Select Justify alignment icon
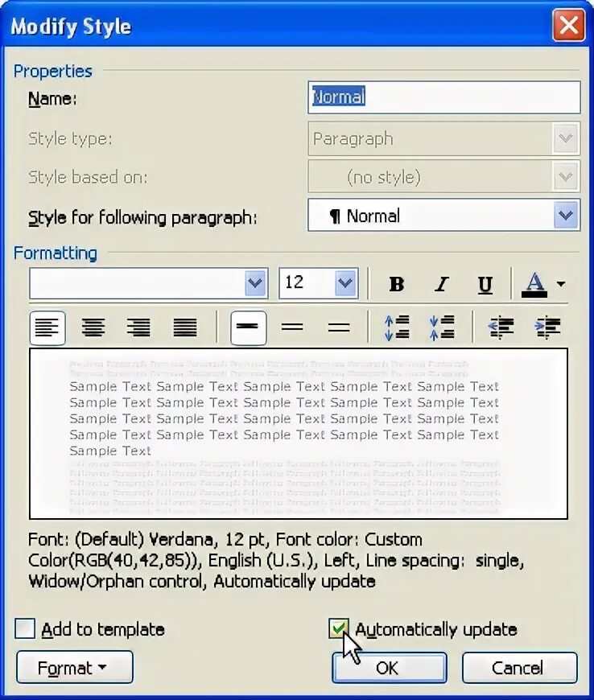594x700 pixels. [184, 328]
